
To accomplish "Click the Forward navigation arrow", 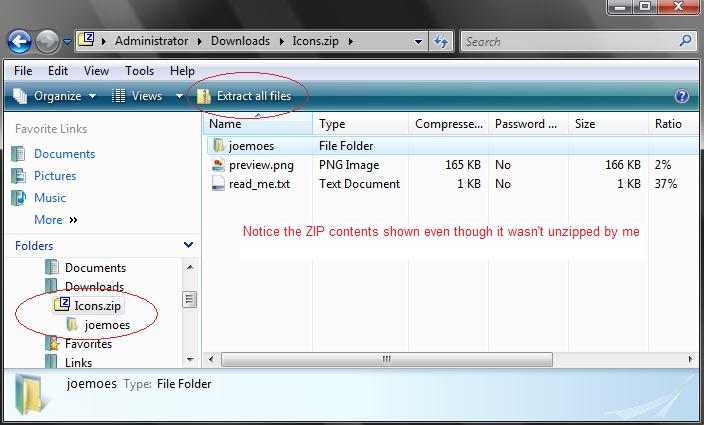I will click(47, 41).
